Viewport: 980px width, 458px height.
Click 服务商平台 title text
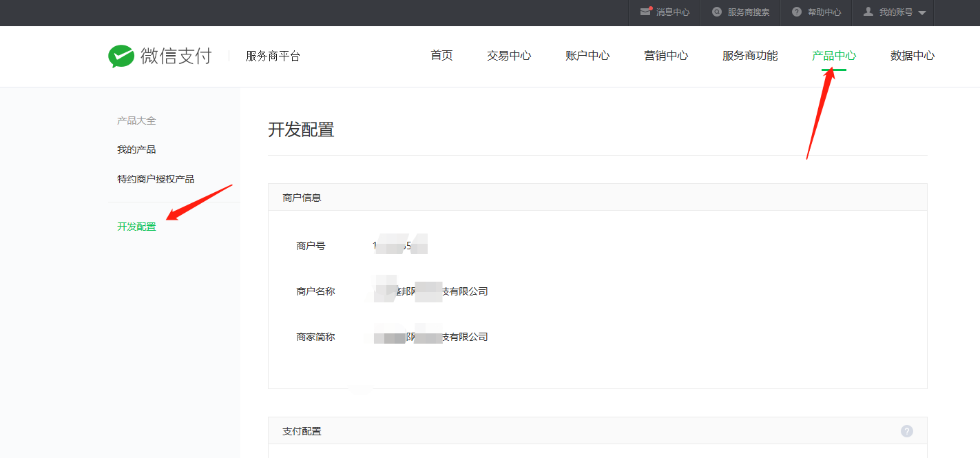(273, 56)
